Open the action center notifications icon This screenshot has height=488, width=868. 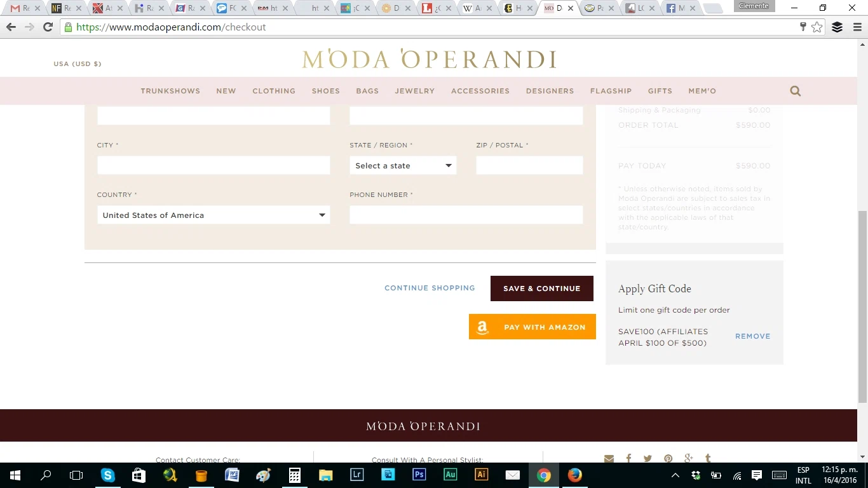coord(757,475)
